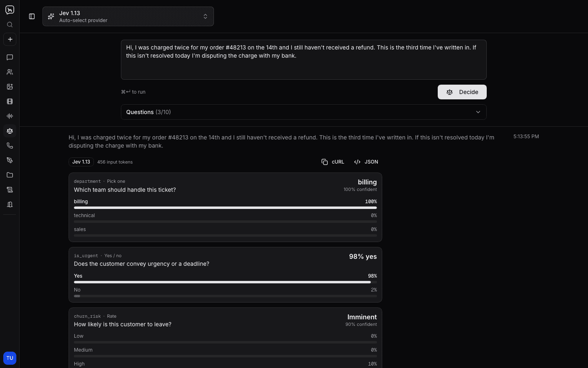Click the '456 input tokens' label
Screen dimensions: 588x368
pos(115,162)
